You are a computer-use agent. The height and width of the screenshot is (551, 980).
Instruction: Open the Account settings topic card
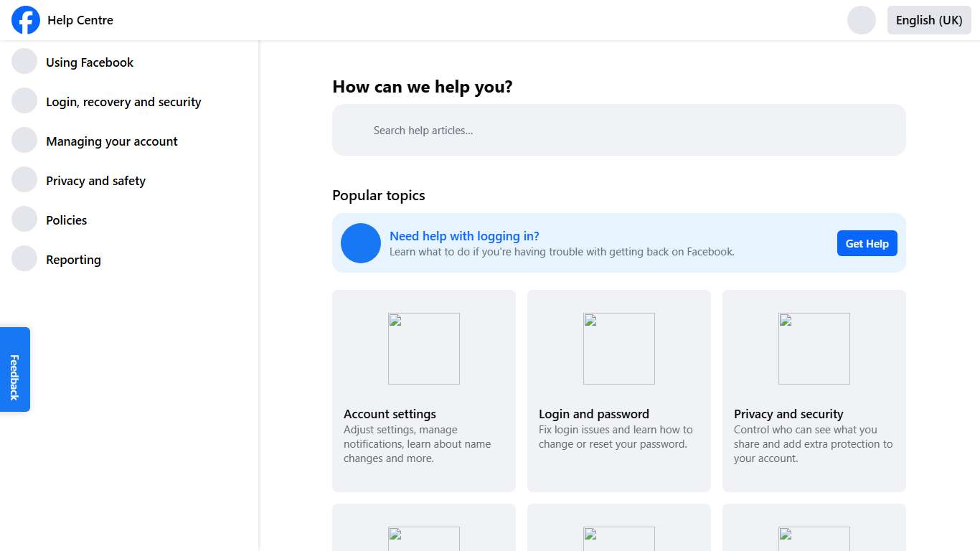423,390
